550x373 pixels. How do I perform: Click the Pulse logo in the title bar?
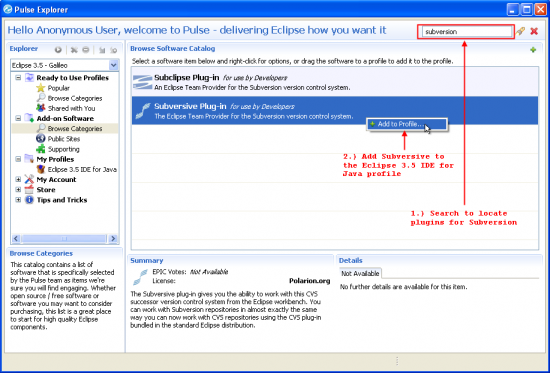pyautogui.click(x=7, y=9)
